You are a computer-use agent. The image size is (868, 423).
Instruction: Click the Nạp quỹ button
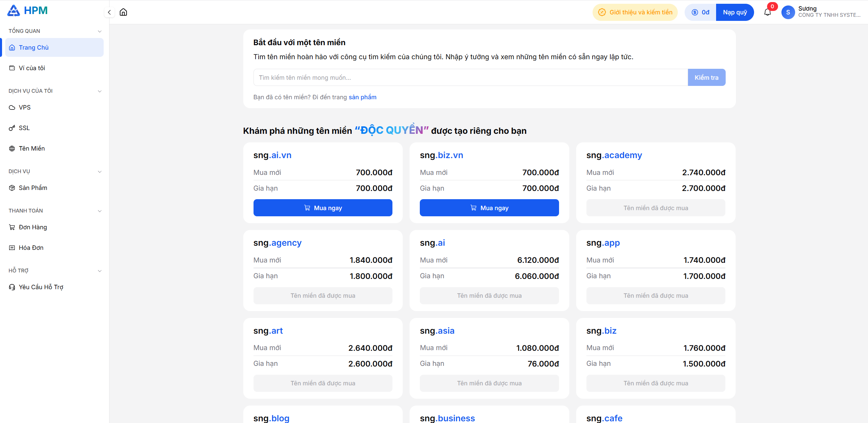click(x=735, y=12)
